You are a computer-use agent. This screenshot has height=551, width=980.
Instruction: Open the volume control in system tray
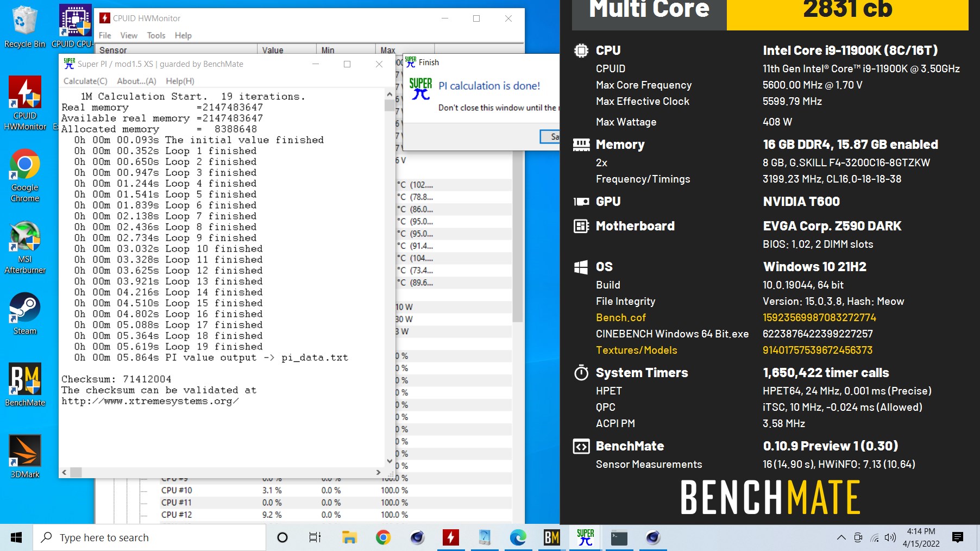890,537
